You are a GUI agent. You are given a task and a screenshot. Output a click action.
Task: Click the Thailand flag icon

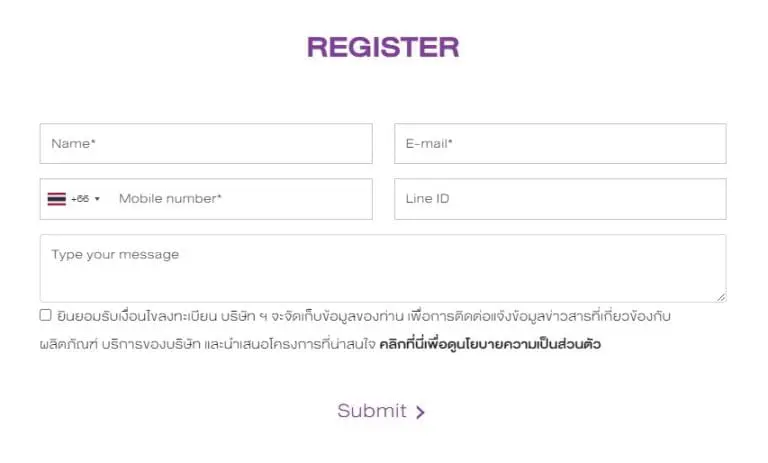point(56,199)
